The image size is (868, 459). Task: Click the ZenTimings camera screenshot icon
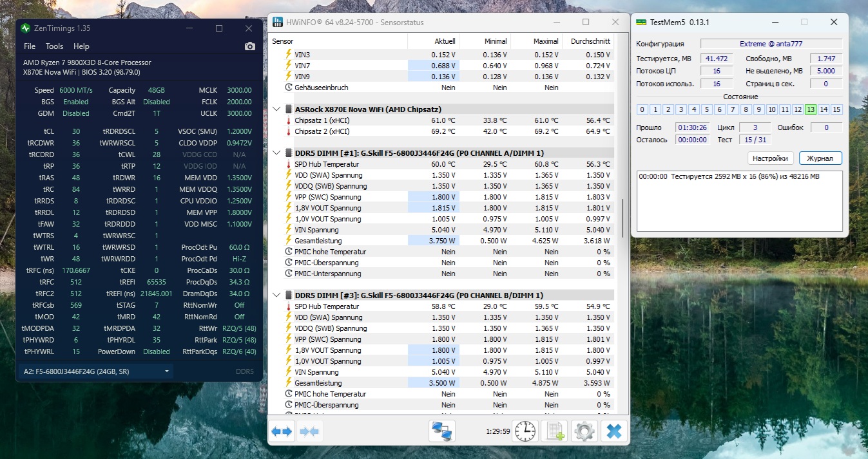point(250,46)
